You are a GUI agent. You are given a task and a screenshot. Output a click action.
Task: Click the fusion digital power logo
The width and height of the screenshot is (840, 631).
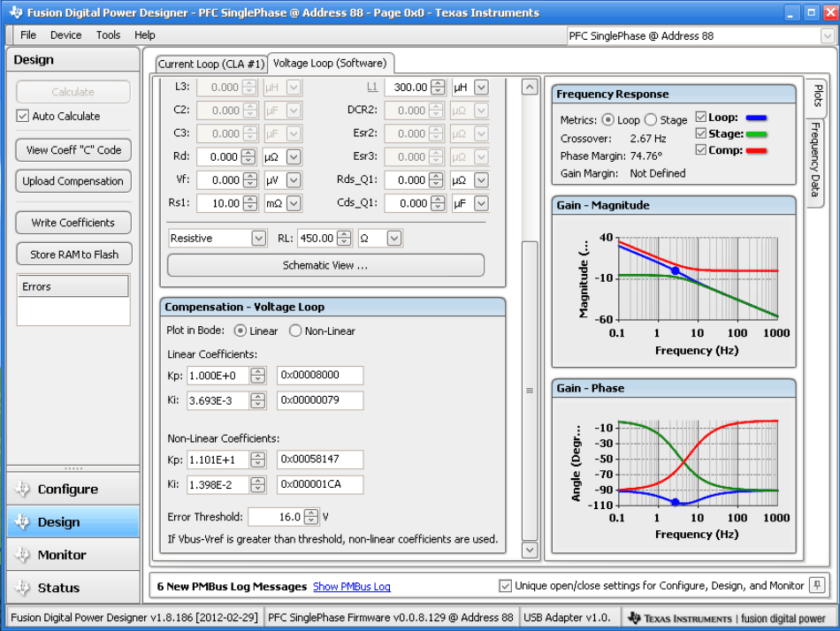coord(783,617)
